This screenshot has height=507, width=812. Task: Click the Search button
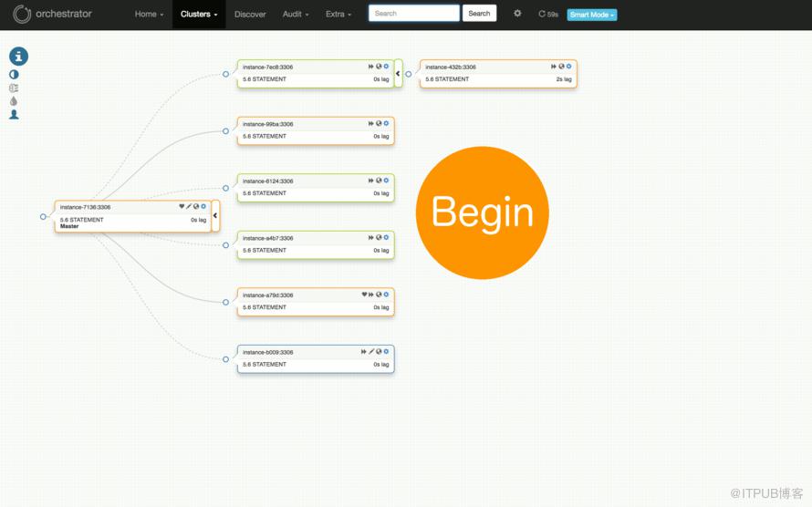click(479, 14)
